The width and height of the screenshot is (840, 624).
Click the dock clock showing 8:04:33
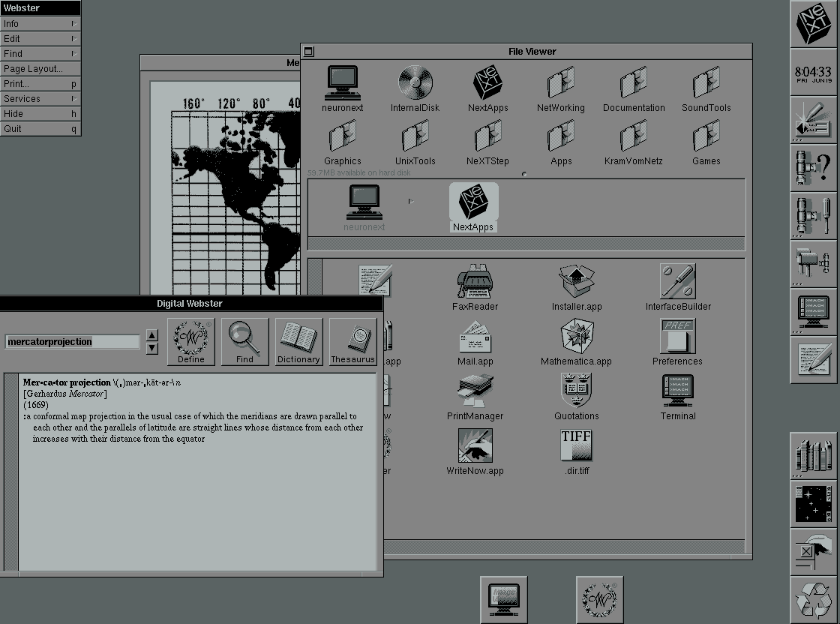click(813, 73)
